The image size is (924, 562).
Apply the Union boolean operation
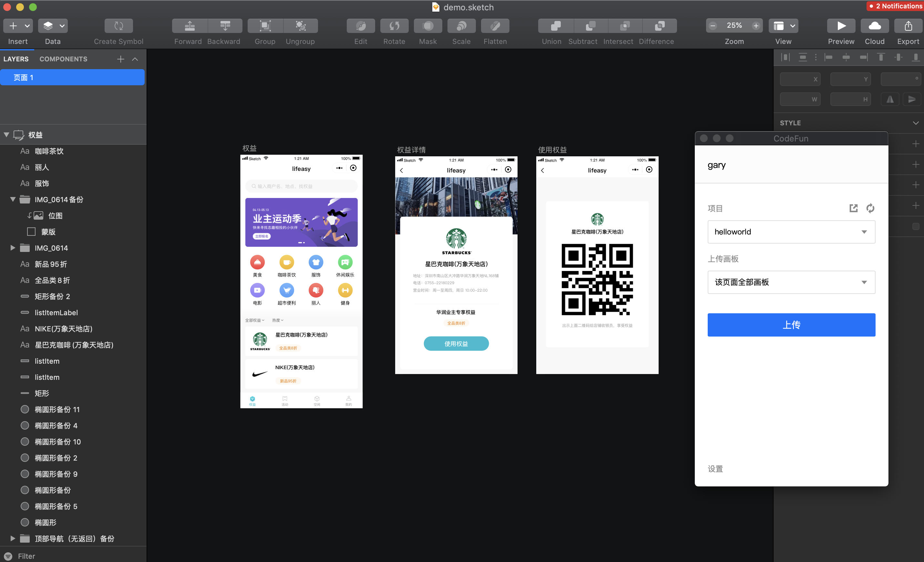pyautogui.click(x=555, y=26)
